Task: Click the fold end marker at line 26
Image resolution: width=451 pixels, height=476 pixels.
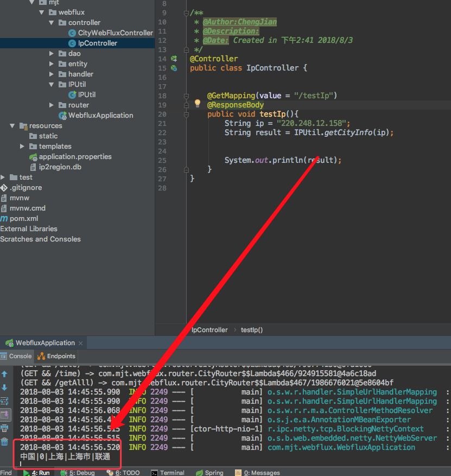Action: (186, 170)
